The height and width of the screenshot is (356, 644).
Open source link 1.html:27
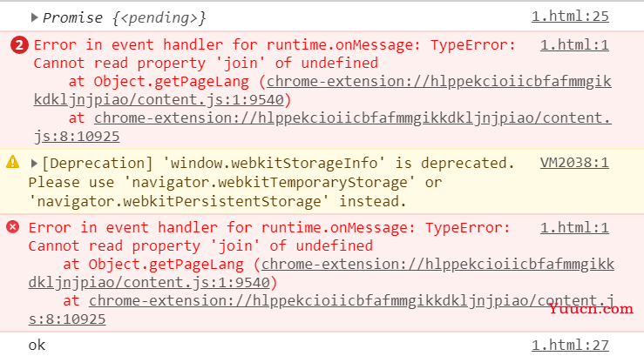pos(570,346)
